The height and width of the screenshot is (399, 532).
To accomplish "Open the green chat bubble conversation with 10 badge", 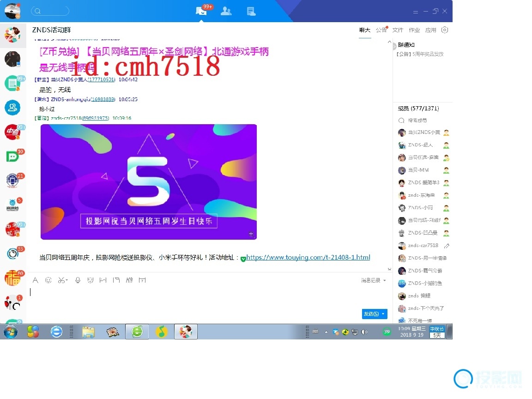I will coord(12,157).
